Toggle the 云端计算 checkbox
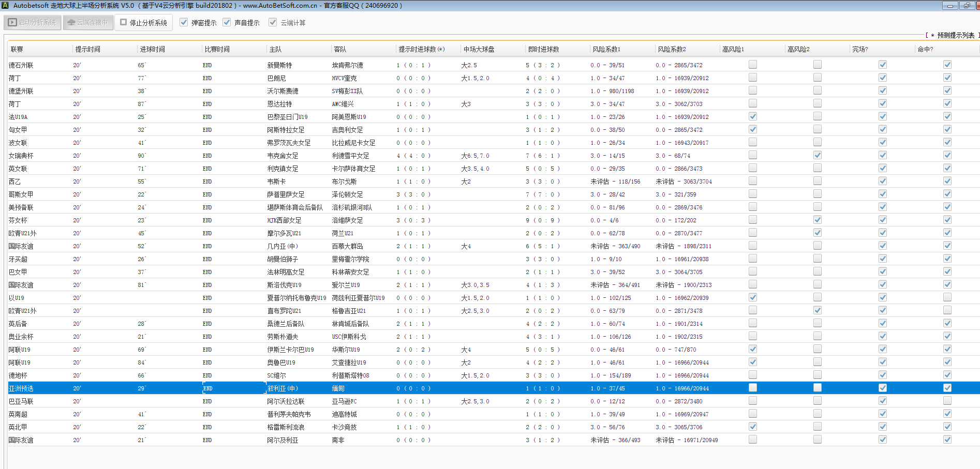This screenshot has width=980, height=469. (x=273, y=22)
